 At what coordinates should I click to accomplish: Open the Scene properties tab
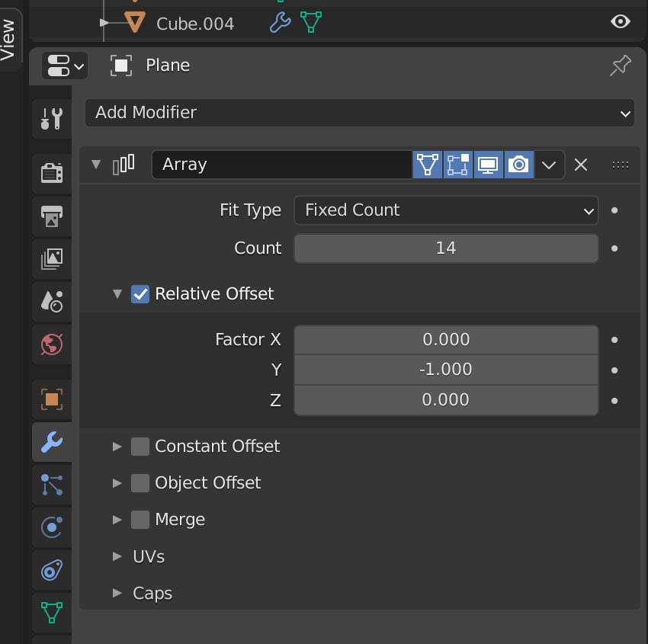(52, 302)
